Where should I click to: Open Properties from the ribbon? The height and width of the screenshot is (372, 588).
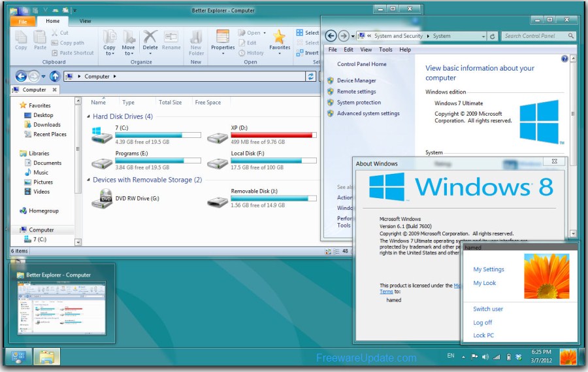click(x=223, y=42)
